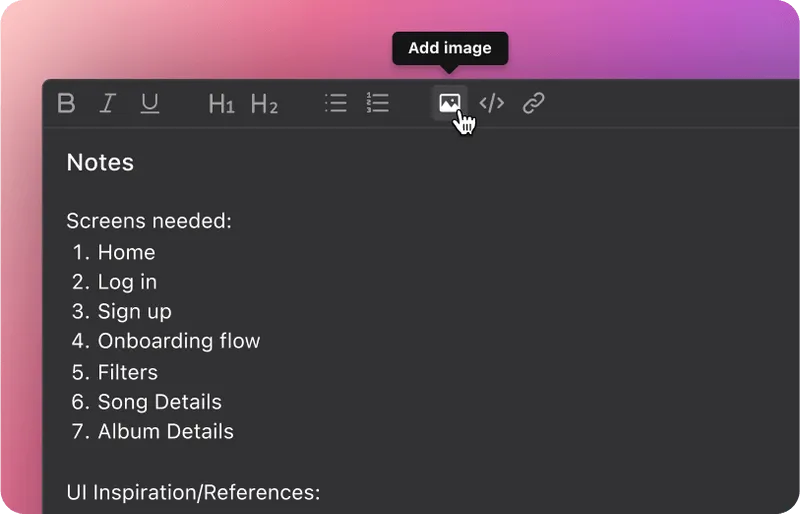Apply Heading 1 style
800x514 pixels.
tap(221, 103)
